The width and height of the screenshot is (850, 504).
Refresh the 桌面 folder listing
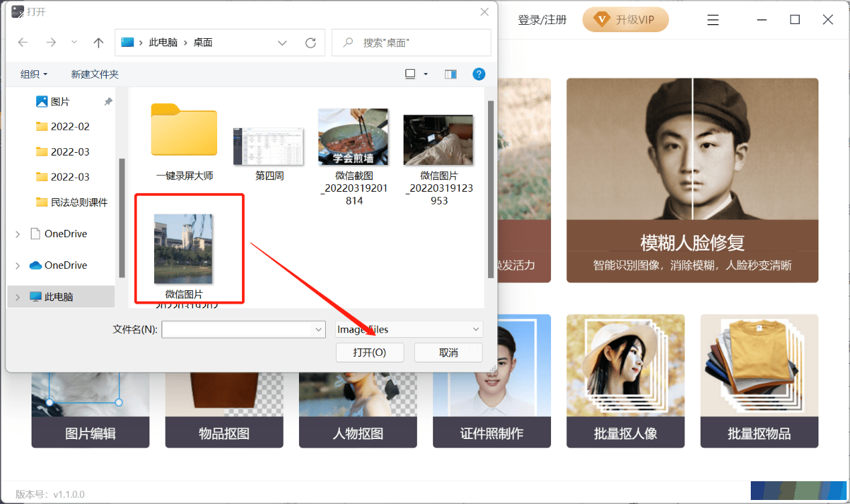310,42
